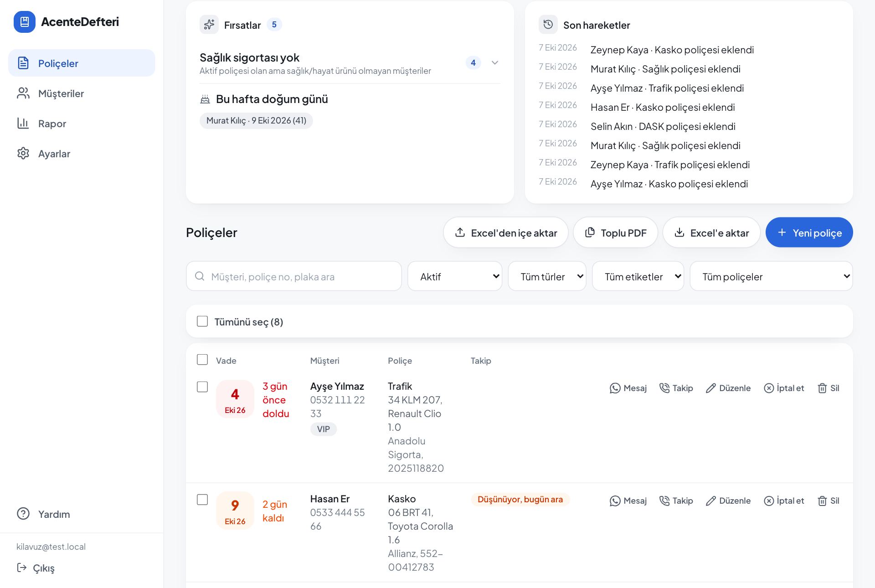The height and width of the screenshot is (588, 875).
Task: Click the Fırsatlar sparkle icon
Action: [x=209, y=25]
